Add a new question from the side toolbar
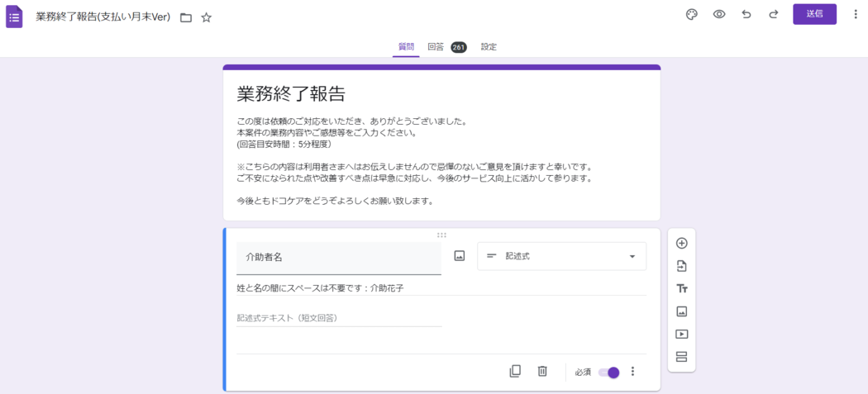Image resolution: width=868 pixels, height=394 pixels. [x=682, y=243]
